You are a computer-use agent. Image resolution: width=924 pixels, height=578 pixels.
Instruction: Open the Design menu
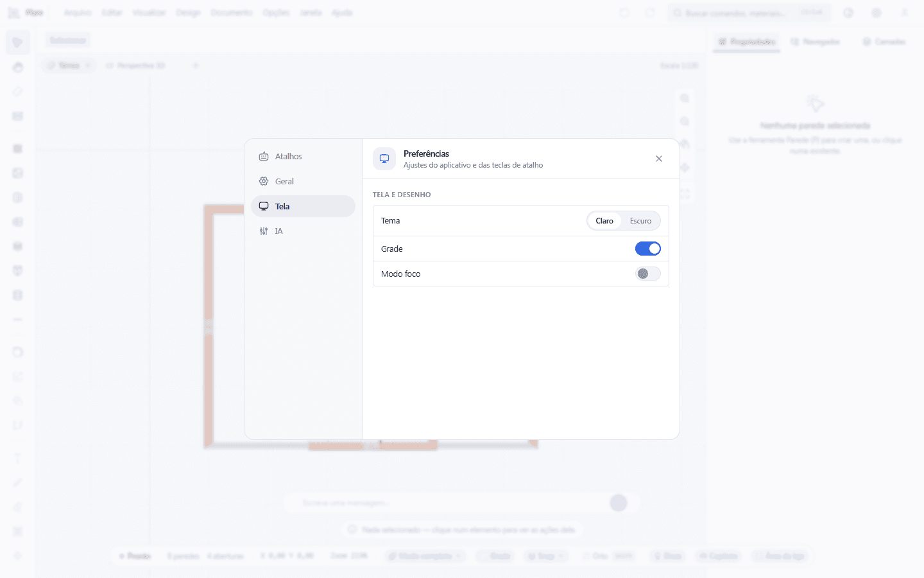point(188,13)
